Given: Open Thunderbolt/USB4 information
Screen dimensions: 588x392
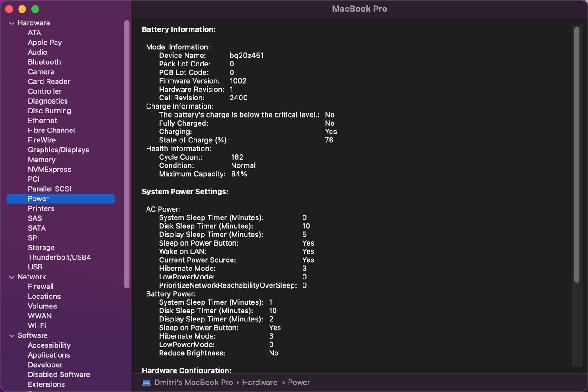Looking at the screenshot, I should point(59,257).
